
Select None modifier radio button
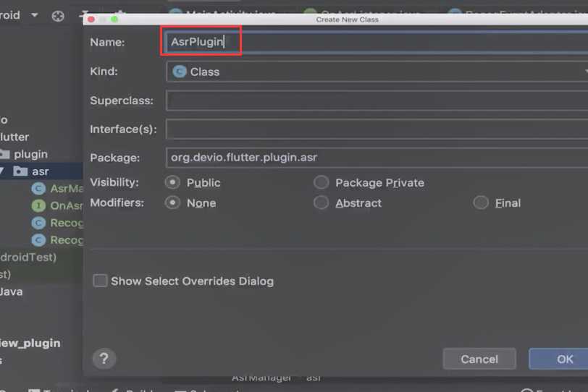click(172, 203)
